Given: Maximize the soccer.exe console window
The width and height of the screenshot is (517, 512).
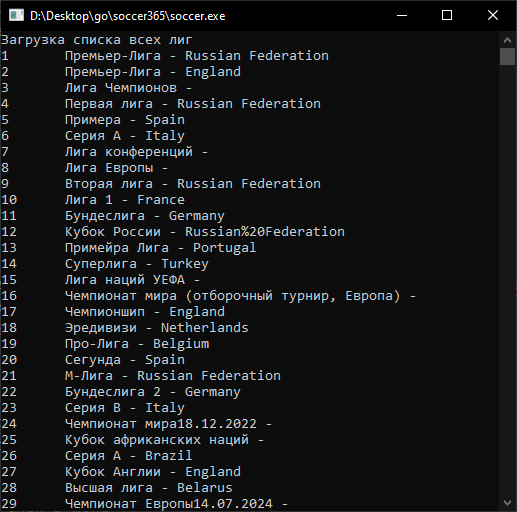Looking at the screenshot, I should point(447,15).
